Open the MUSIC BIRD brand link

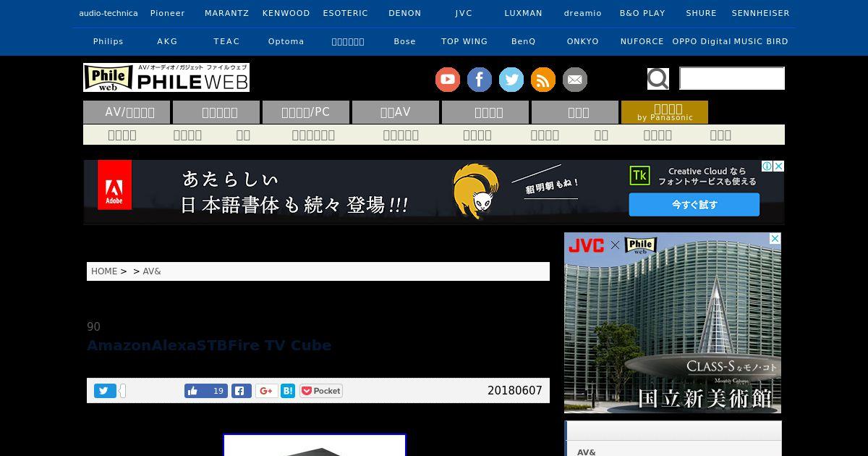[761, 41]
